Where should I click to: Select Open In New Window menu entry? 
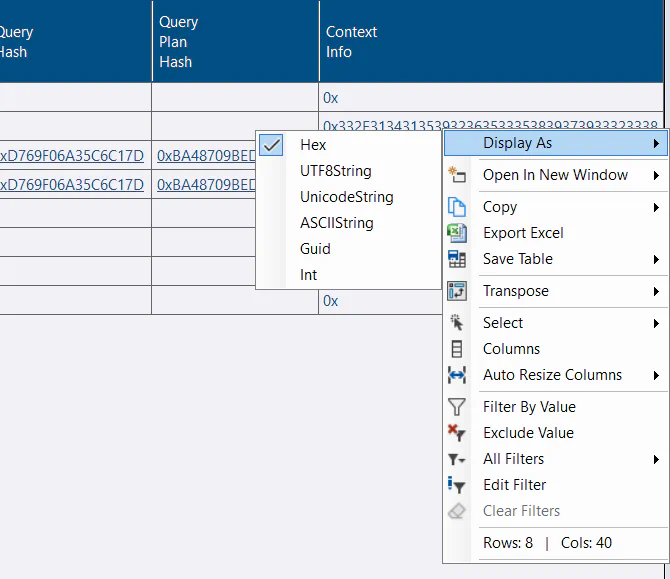[555, 175]
